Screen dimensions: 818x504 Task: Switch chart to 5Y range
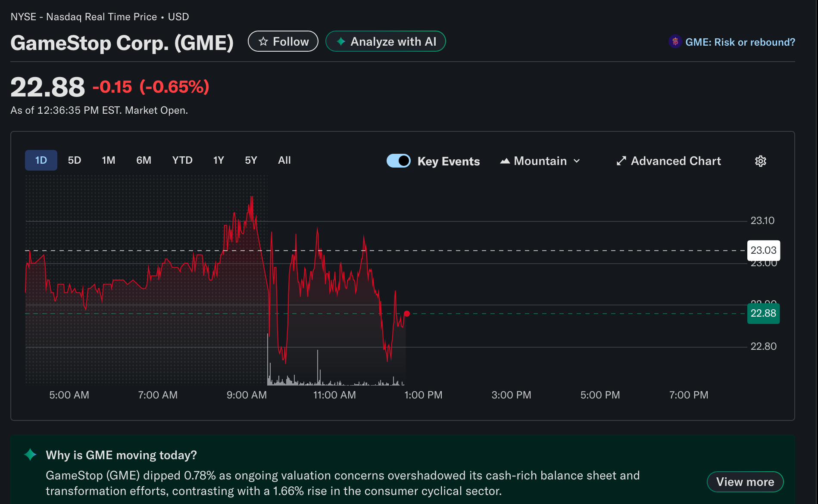251,160
